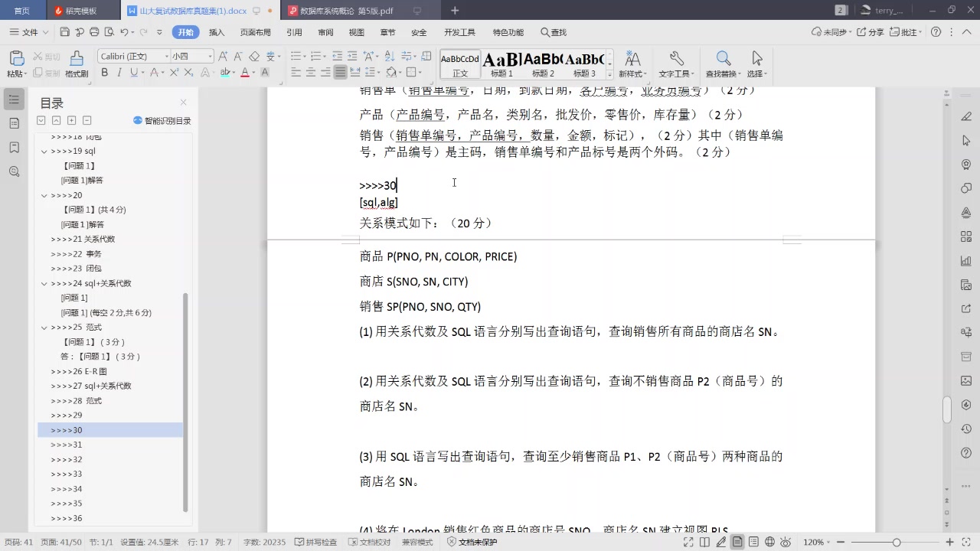This screenshot has height=551, width=980.
Task: Toggle the outline panel icon in left sidebar
Action: pos(14,99)
